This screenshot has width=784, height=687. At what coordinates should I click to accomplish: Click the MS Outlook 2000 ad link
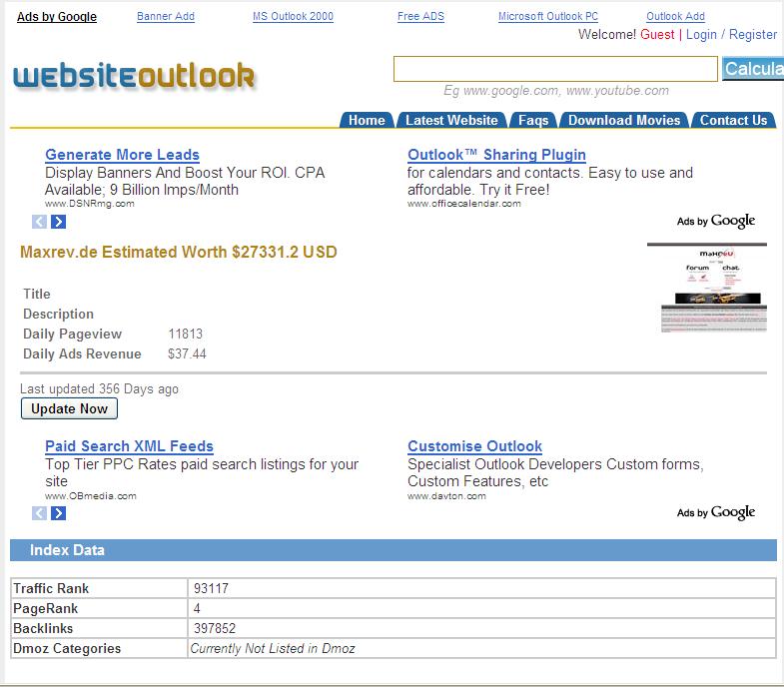pos(293,17)
